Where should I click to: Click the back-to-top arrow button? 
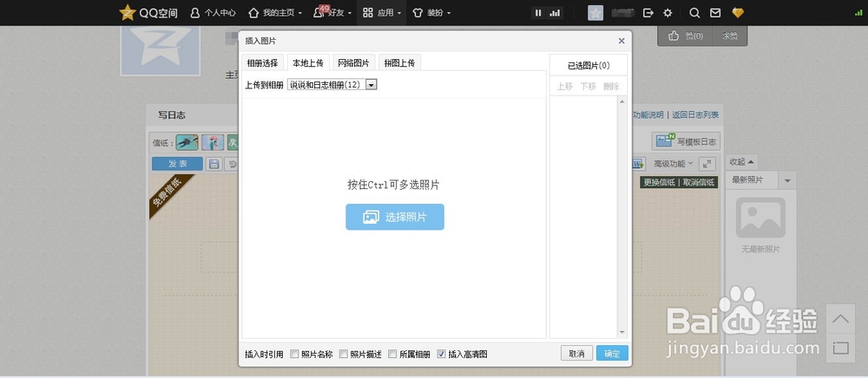(840, 319)
